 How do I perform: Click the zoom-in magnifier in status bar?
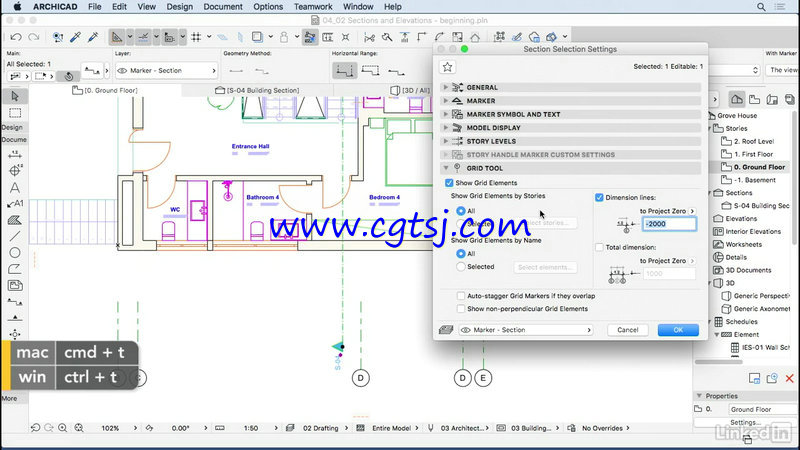62,428
